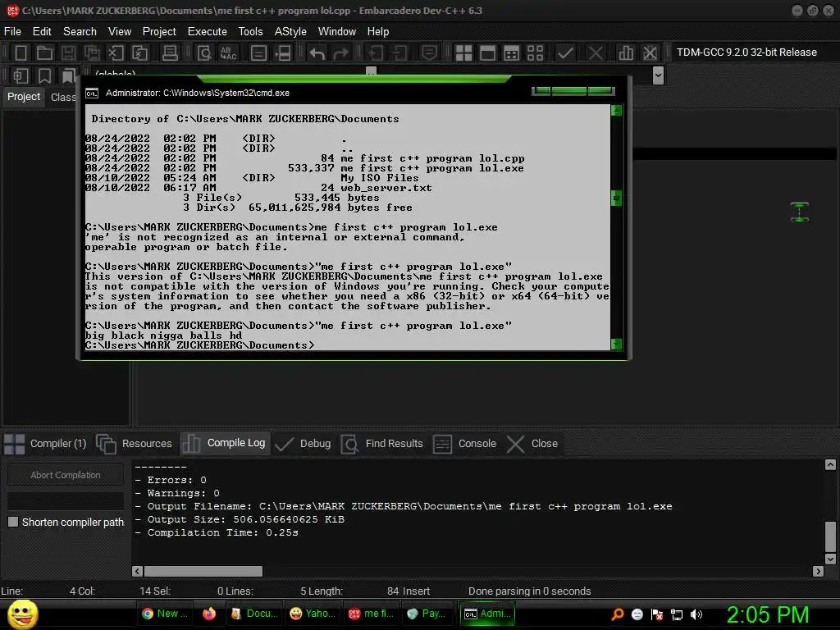Open the Find Results tab

[x=382, y=444]
